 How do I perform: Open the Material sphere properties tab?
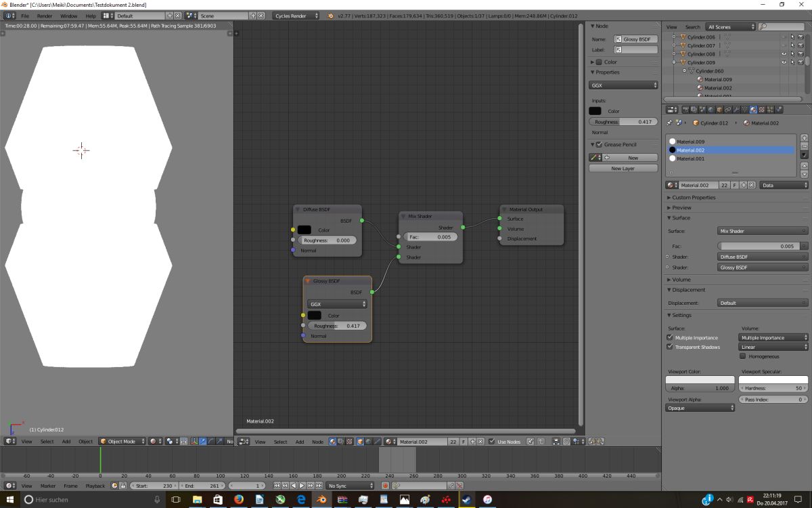(x=753, y=109)
